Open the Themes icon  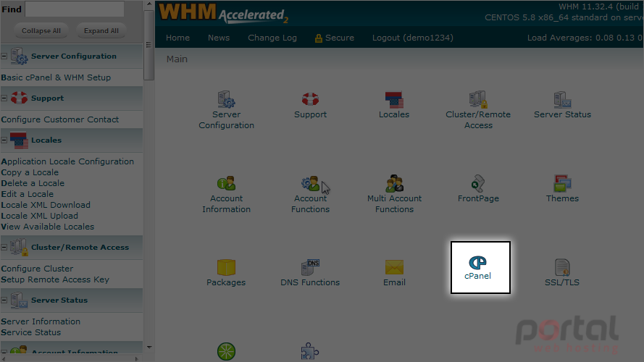point(562,183)
